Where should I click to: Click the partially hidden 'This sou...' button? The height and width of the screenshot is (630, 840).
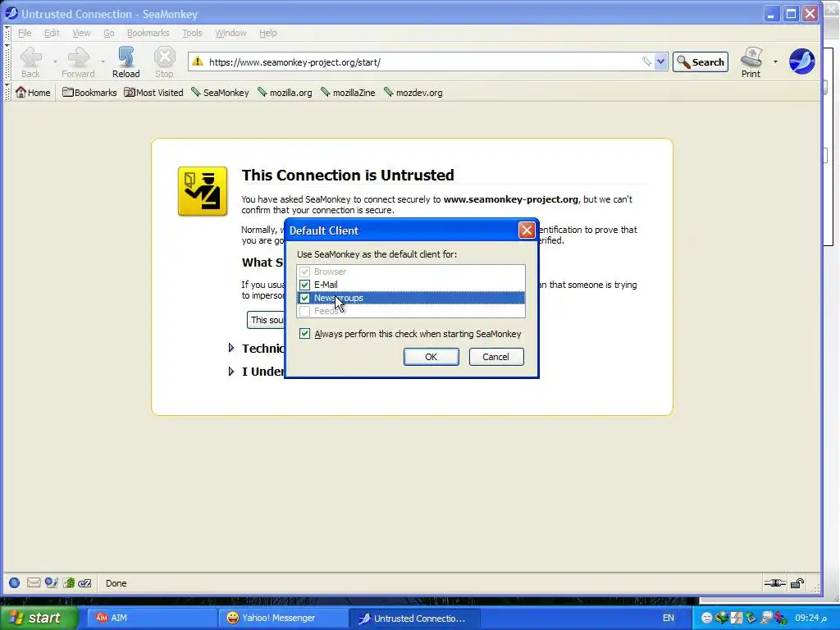[x=266, y=320]
